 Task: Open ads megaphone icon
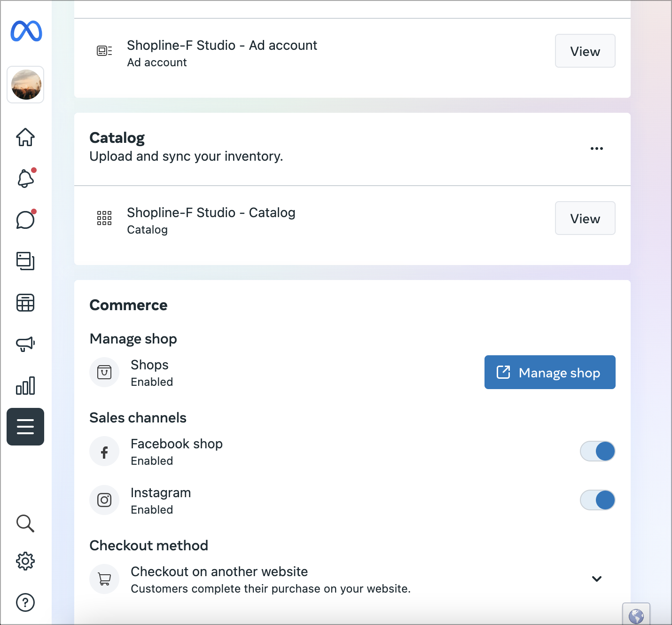[x=25, y=344]
